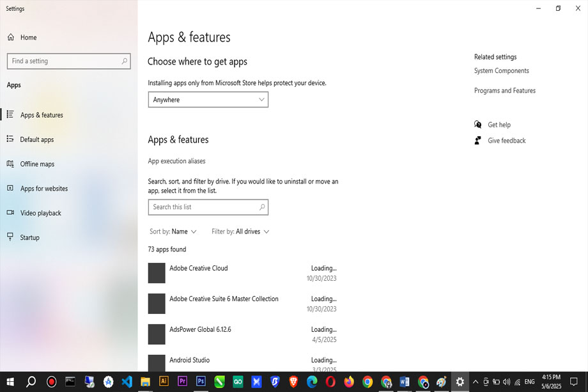This screenshot has width=588, height=392.
Task: Open the Anywhere app source dropdown
Action: [208, 100]
